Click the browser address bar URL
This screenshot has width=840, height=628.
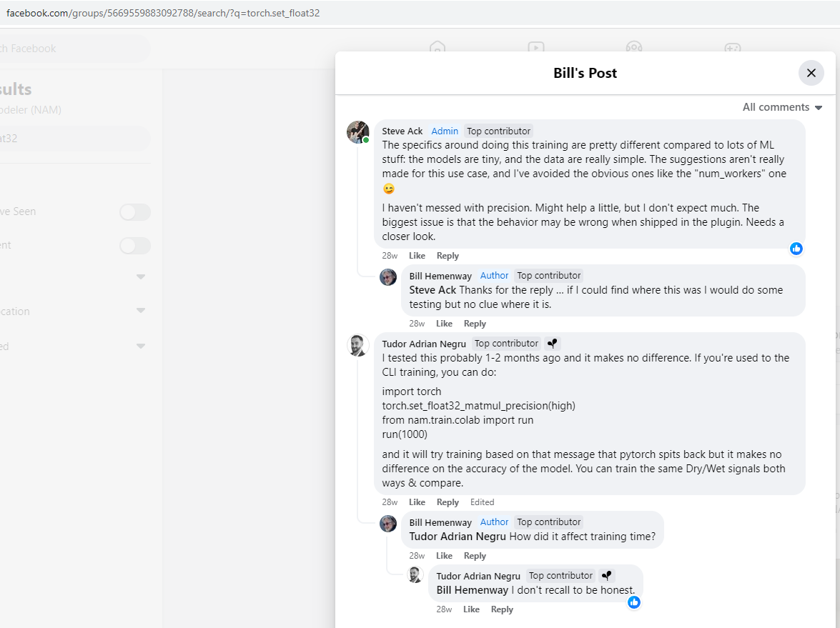163,13
